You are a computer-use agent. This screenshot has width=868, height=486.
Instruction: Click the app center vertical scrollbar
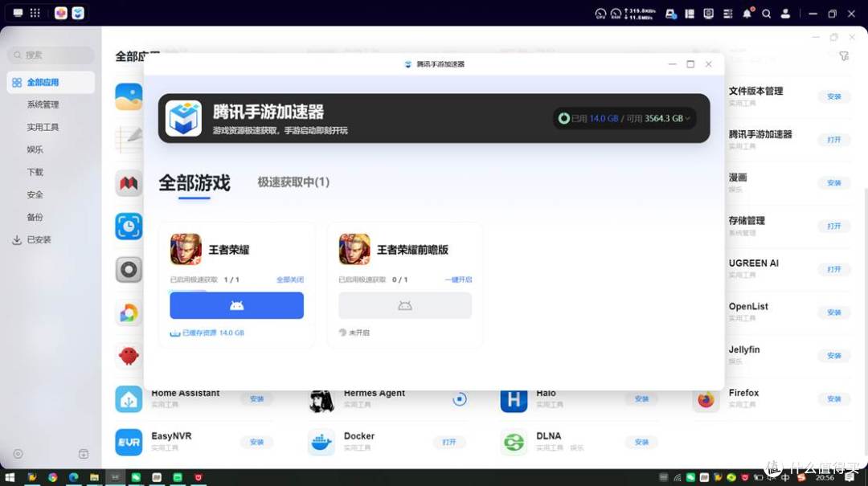(865, 324)
